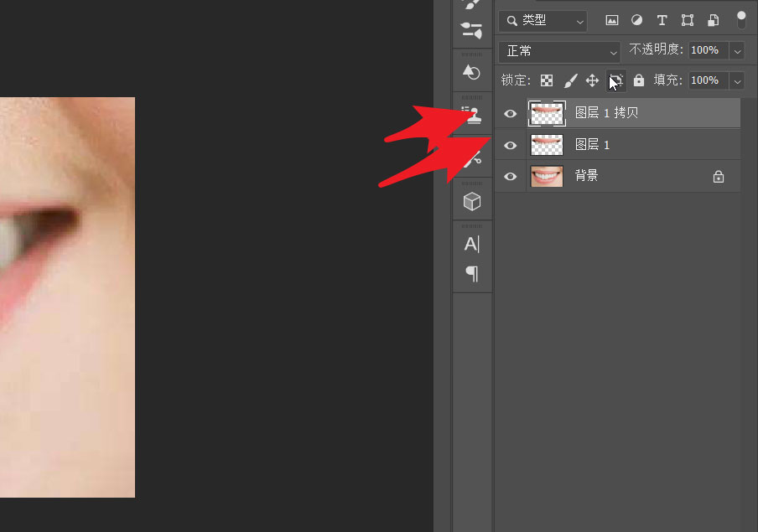The image size is (758, 532).
Task: Filter layers by pixel image type
Action: coord(612,20)
